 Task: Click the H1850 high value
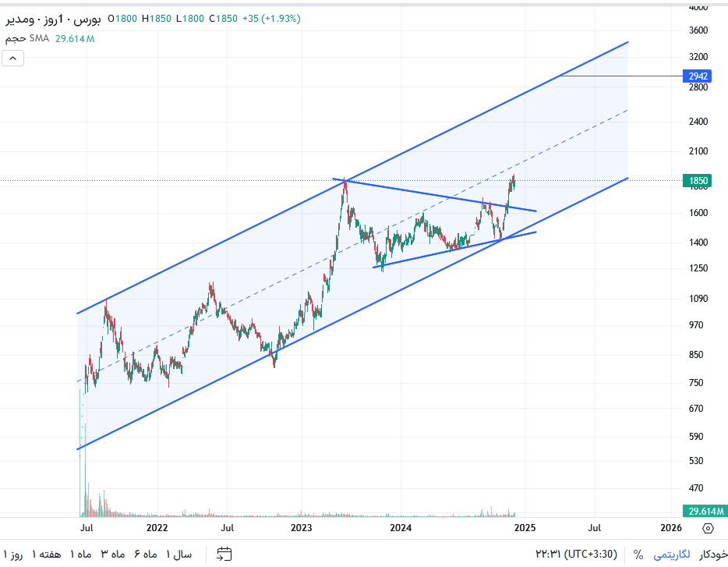pyautogui.click(x=157, y=19)
